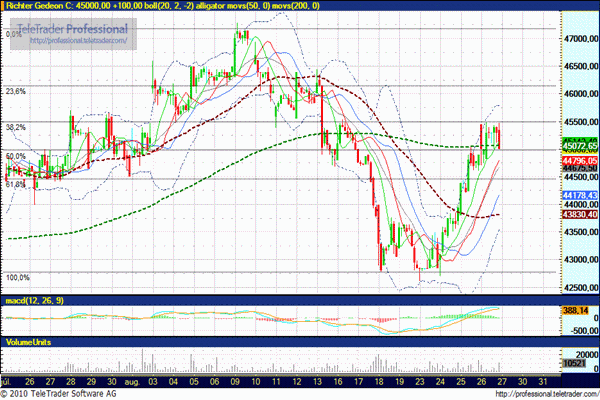Image resolution: width=600 pixels, height=400 pixels.
Task: Select the 100,0% Fibonacci level label
Action: pos(17,277)
